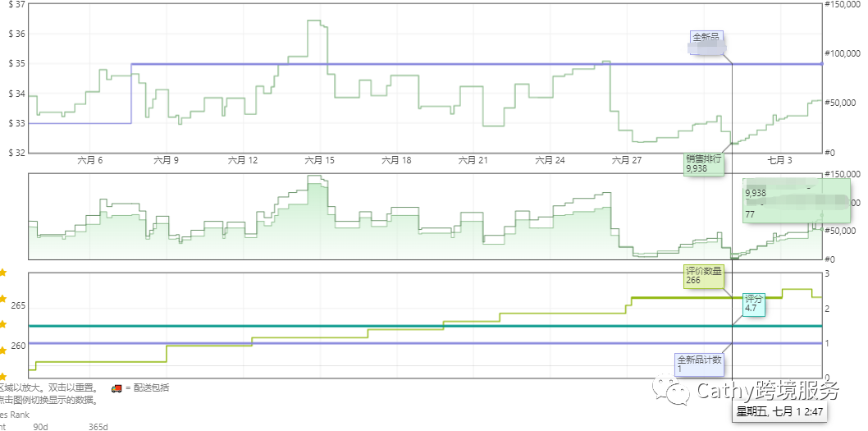The height and width of the screenshot is (431, 868).
Task: Click the $ 35 price axis label
Action: pos(17,64)
